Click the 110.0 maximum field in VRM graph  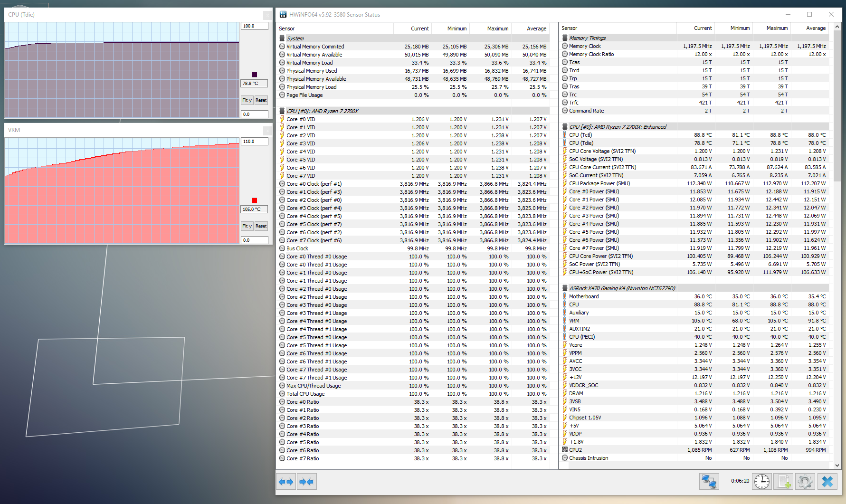tap(255, 142)
